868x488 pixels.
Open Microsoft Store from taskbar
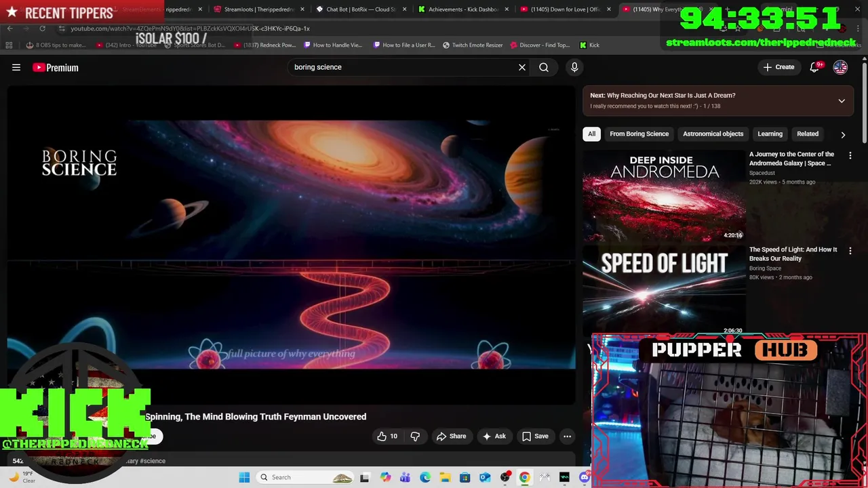[465, 477]
